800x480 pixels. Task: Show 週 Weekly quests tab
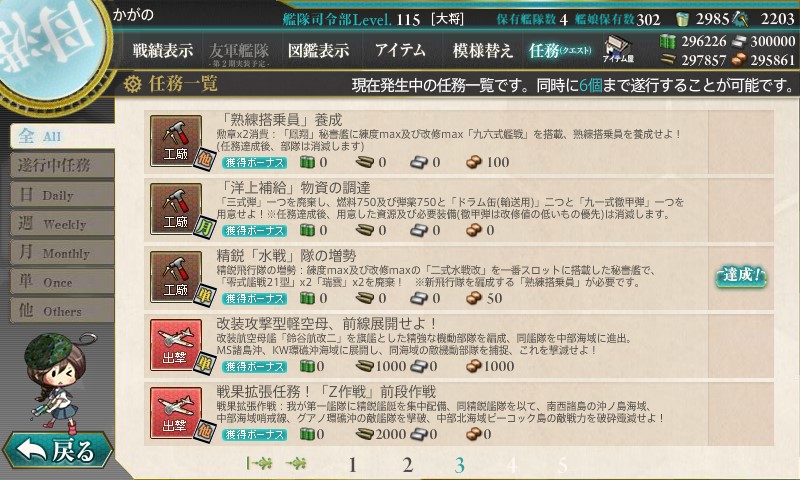(x=62, y=224)
